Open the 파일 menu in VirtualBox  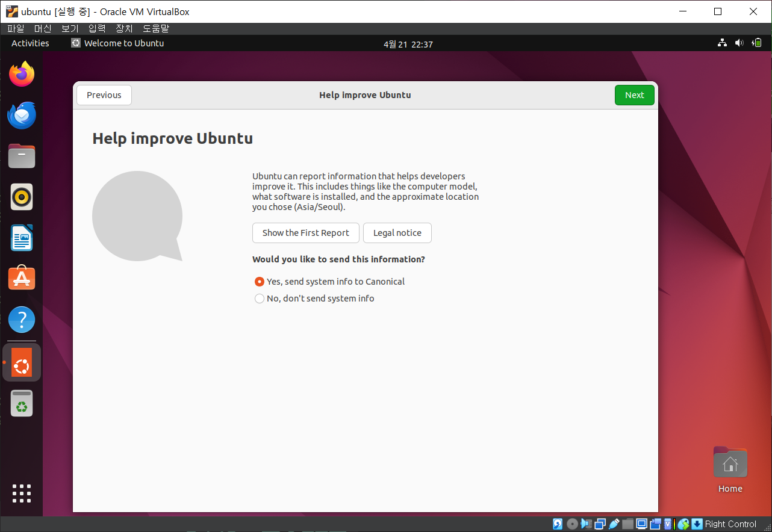coord(16,28)
